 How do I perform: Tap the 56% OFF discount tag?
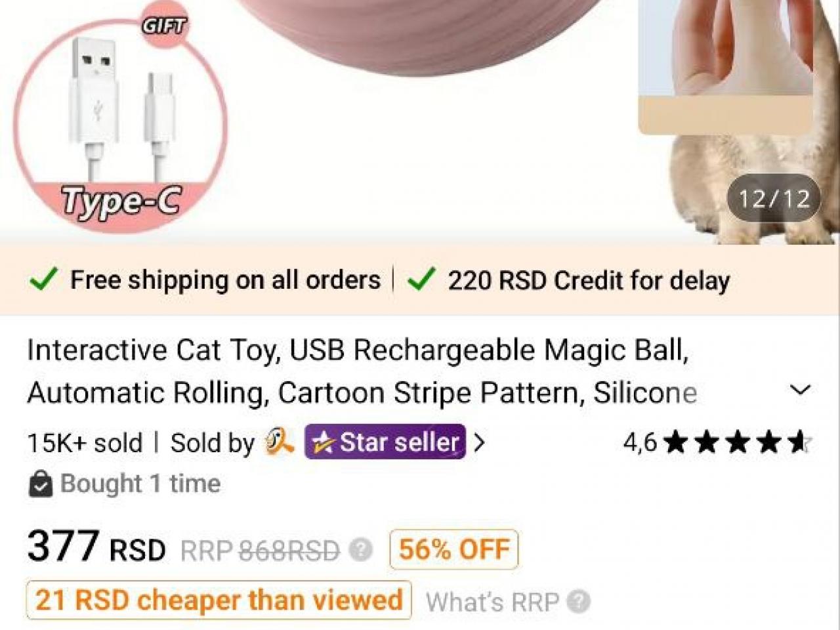tap(454, 549)
